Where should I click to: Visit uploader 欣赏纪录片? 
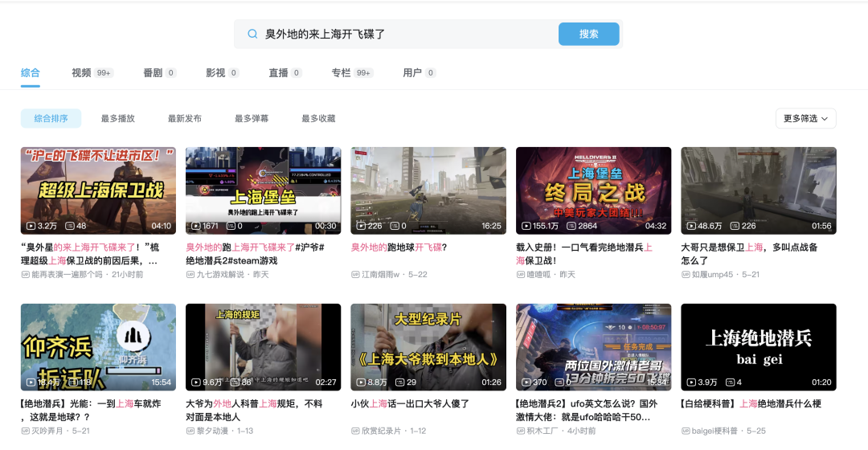pyautogui.click(x=382, y=432)
